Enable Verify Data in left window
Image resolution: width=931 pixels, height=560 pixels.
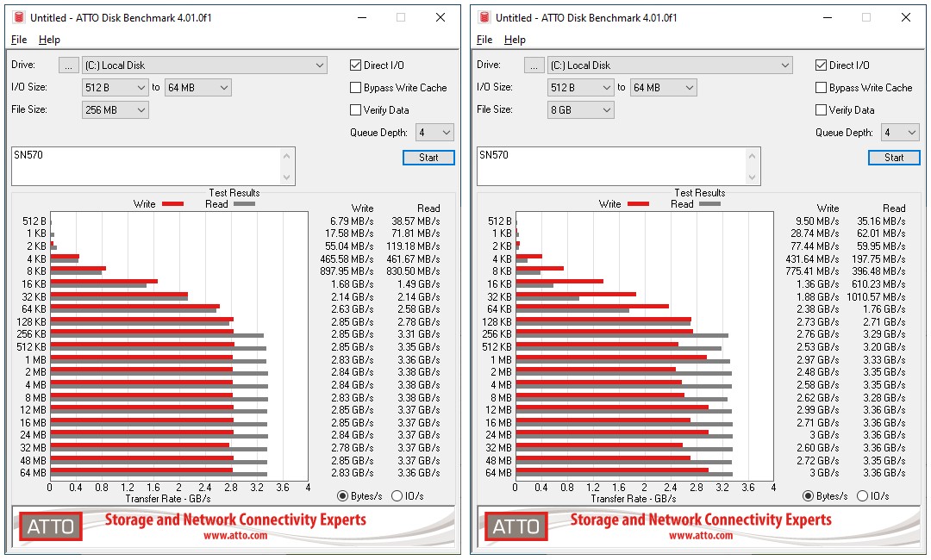(x=356, y=109)
